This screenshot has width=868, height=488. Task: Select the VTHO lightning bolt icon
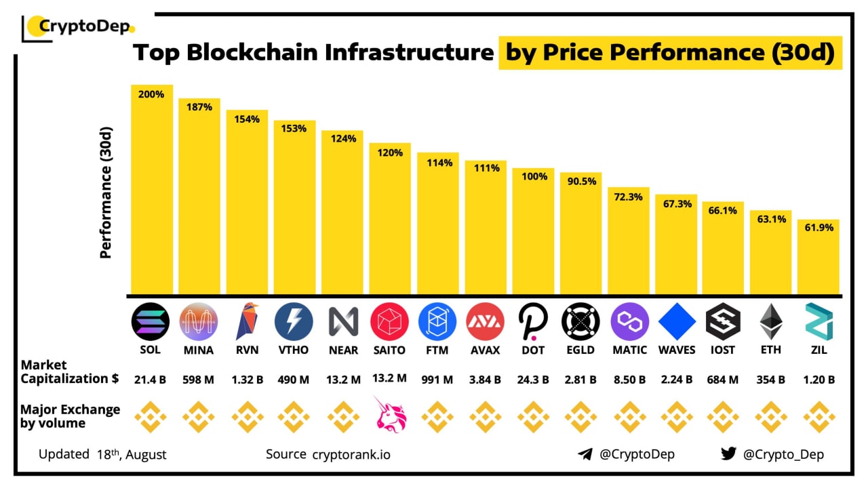294,321
